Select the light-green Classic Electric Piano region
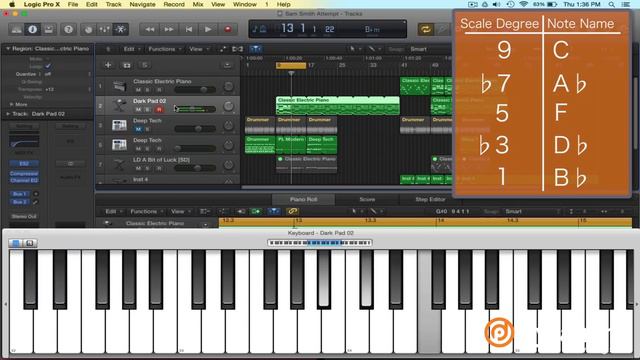 (338, 105)
